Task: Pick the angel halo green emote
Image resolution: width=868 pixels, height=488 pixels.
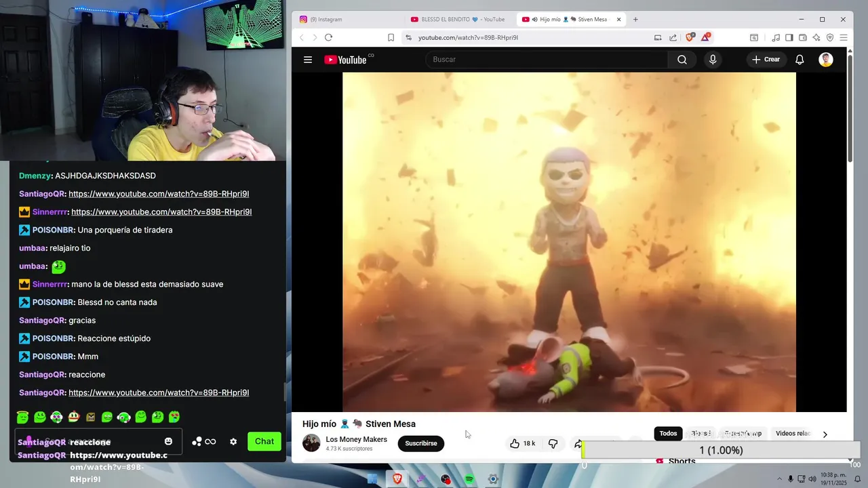Action: (23, 417)
